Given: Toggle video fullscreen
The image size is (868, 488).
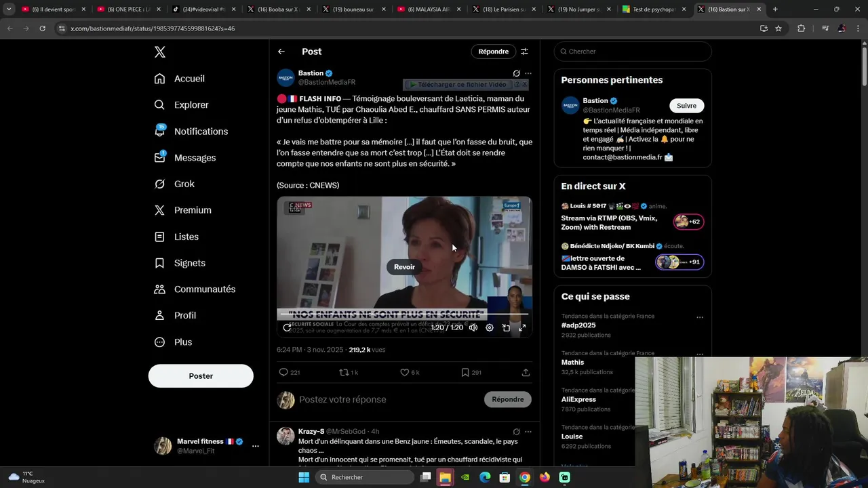Looking at the screenshot, I should pos(522,327).
